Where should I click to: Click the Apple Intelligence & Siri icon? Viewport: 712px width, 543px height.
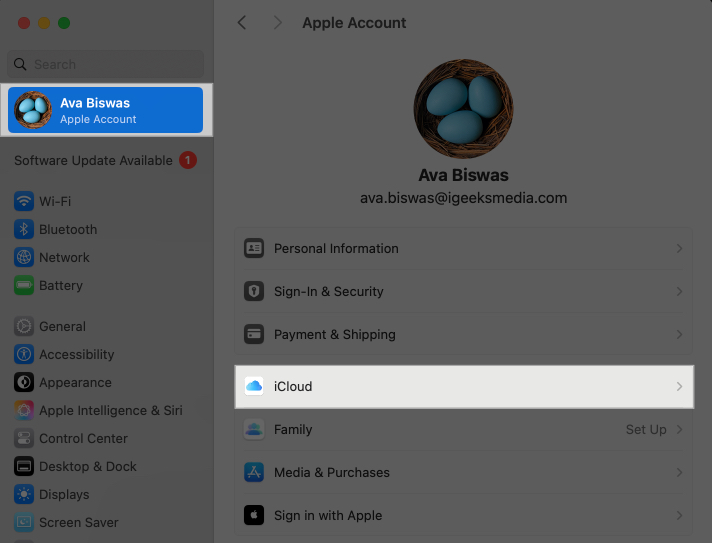[24, 410]
